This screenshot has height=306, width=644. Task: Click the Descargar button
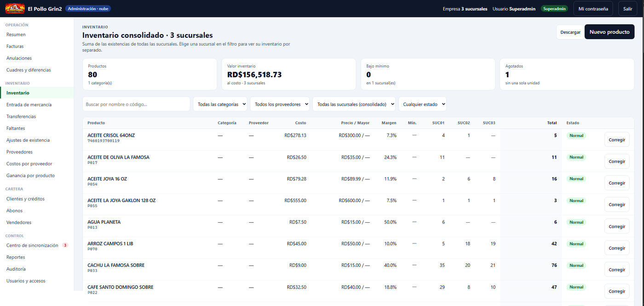coord(570,32)
